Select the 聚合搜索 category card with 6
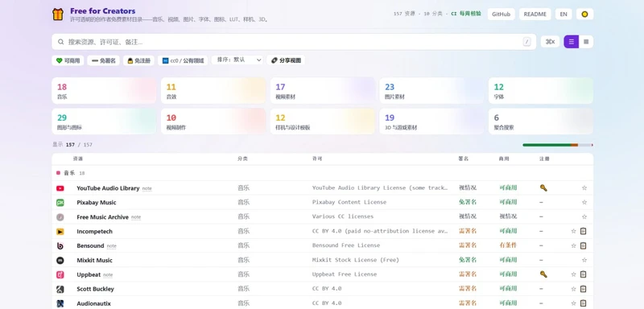The width and height of the screenshot is (644, 309). 541,122
